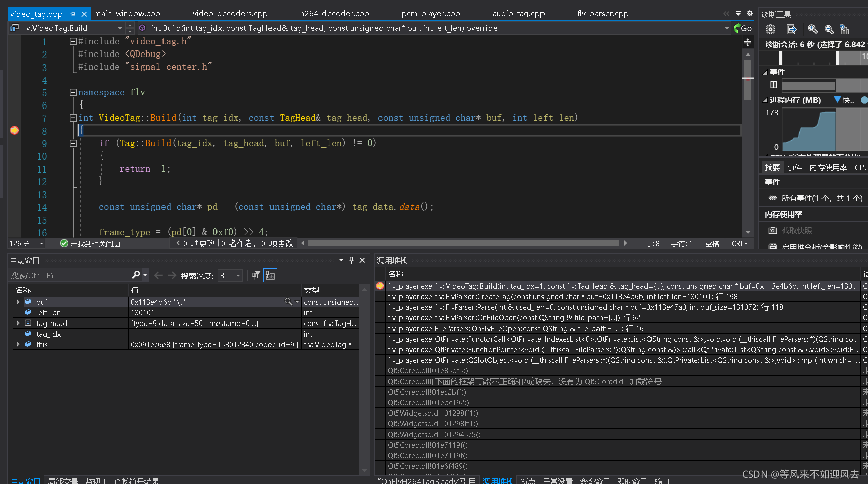868x484 pixels.
Task: Navigate forward arrow in Autos search
Action: (x=172, y=275)
